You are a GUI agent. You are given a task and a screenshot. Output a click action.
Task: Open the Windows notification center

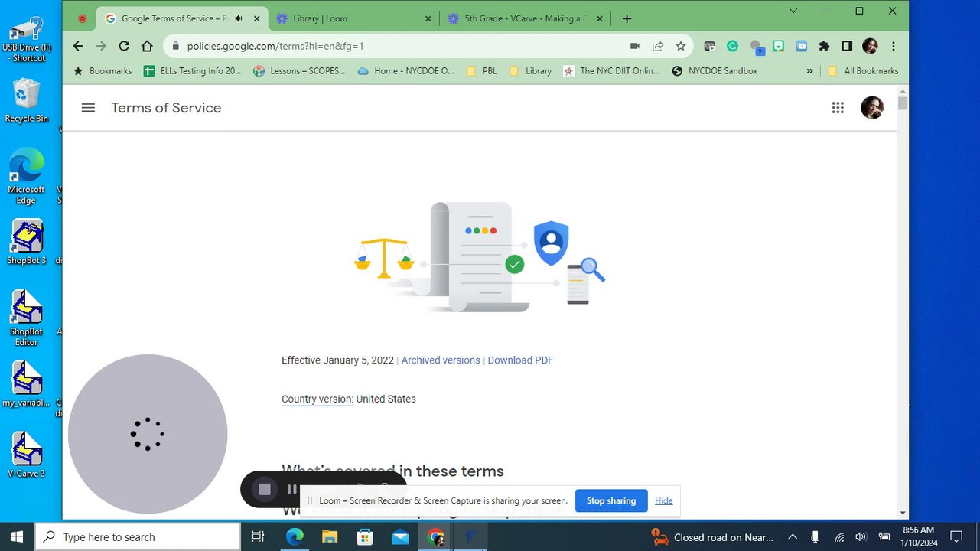[956, 536]
